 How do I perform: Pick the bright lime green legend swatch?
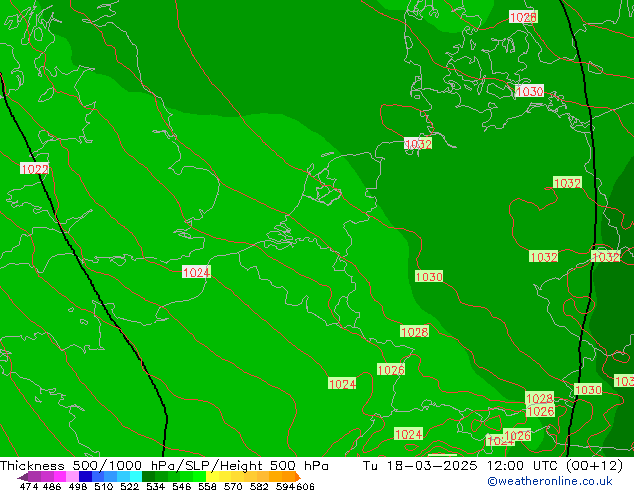click(x=200, y=477)
